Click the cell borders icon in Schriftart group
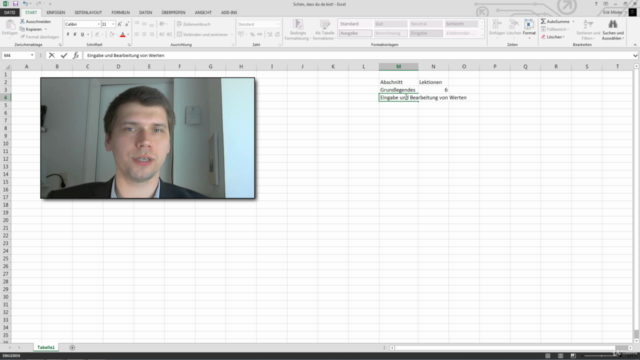 [x=97, y=35]
